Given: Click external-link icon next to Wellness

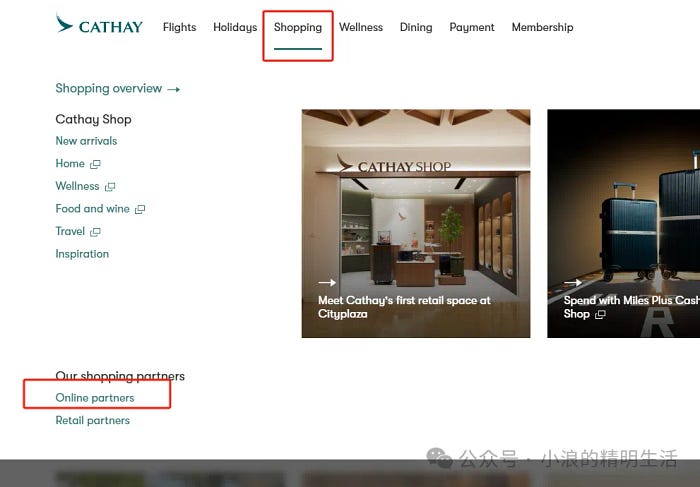Looking at the screenshot, I should pyautogui.click(x=110, y=187).
